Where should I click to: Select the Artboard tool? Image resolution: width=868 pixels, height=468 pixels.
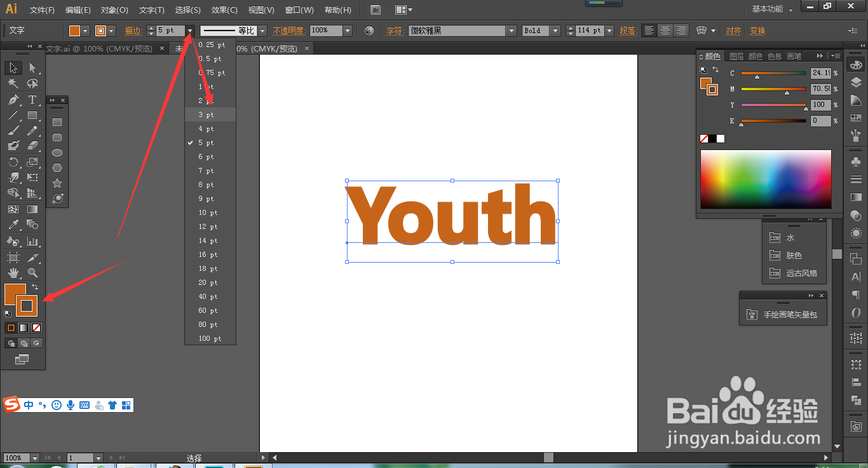pos(13,258)
